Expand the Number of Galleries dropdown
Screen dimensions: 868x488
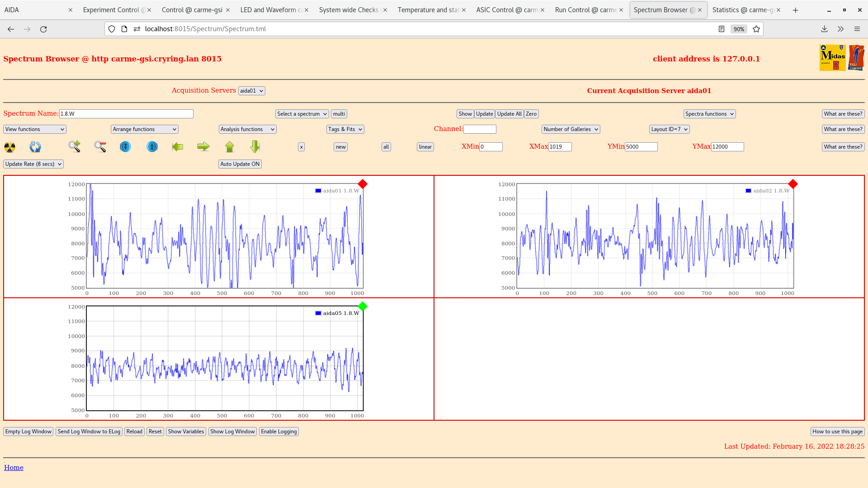point(571,129)
